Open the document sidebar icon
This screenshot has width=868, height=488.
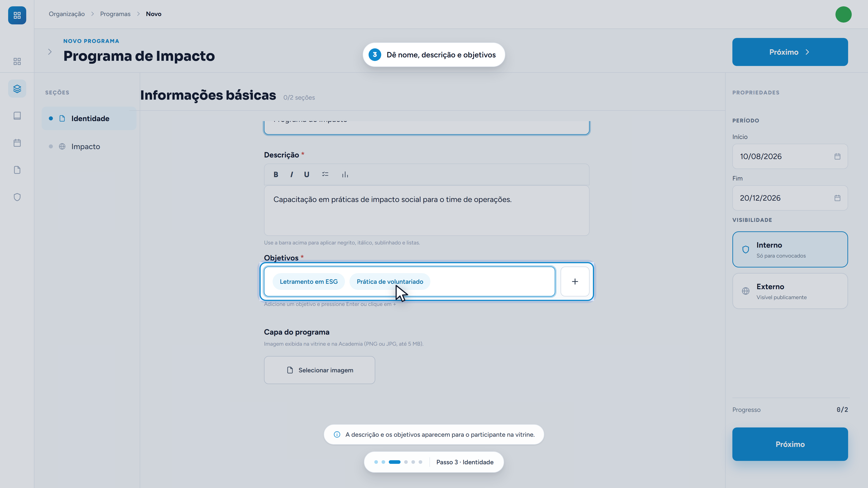(17, 170)
